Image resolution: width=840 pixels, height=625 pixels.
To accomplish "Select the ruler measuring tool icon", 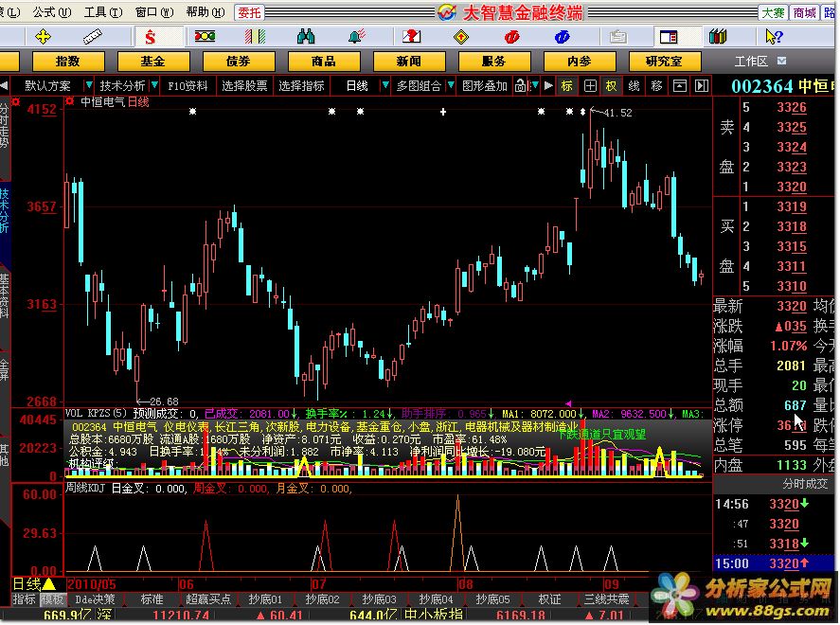I will click(93, 37).
